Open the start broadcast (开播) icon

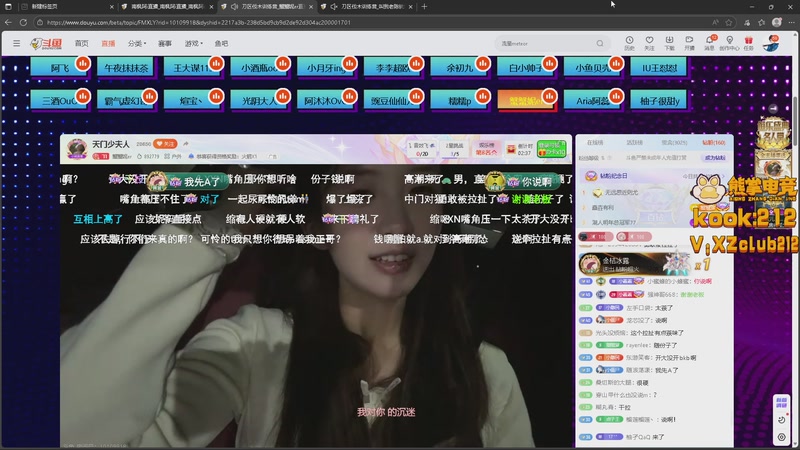[689, 43]
